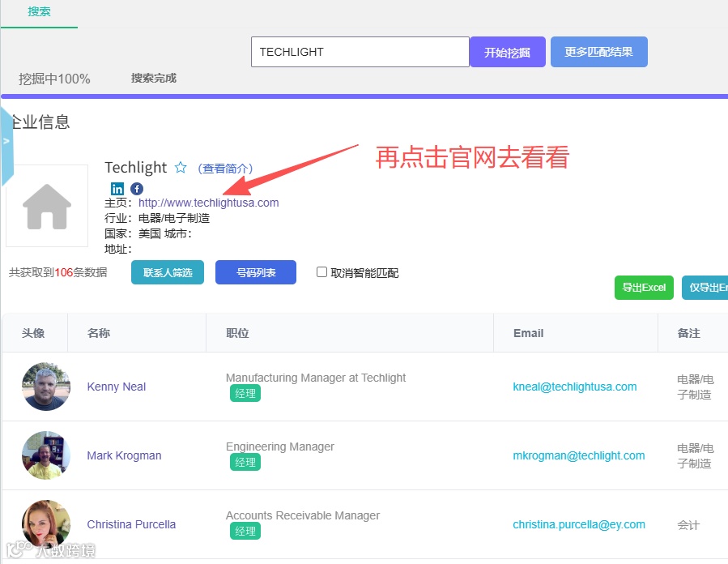Open the 号码列表 number list
728x564 pixels.
point(256,272)
